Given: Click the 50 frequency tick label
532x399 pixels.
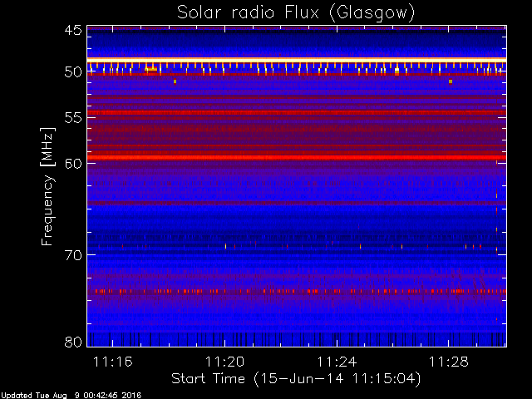Looking at the screenshot, I should coord(73,72).
